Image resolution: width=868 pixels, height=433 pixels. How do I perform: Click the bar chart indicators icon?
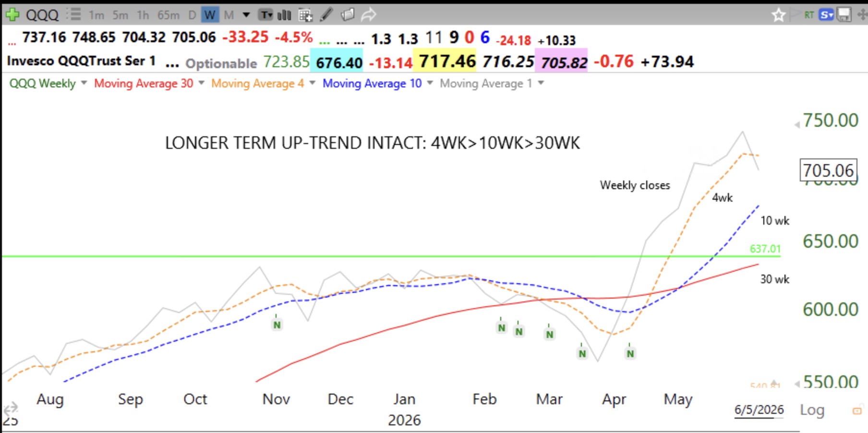click(x=285, y=15)
